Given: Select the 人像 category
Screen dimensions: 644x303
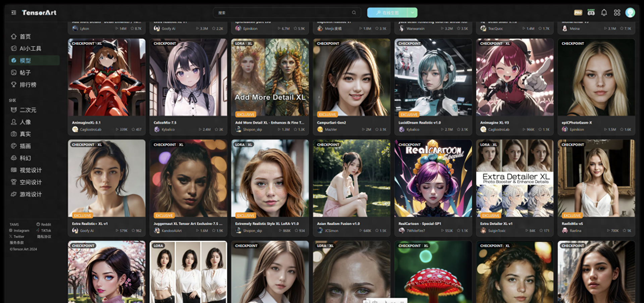Looking at the screenshot, I should [34, 122].
